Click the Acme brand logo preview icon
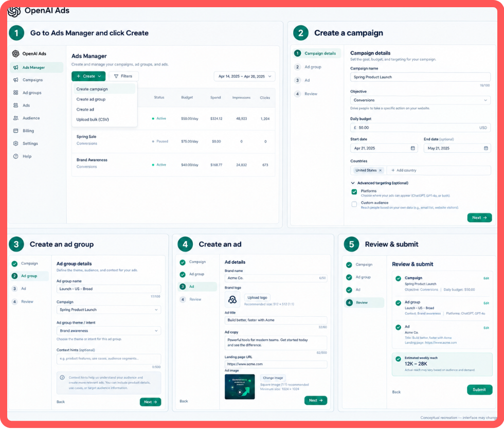 232,300
